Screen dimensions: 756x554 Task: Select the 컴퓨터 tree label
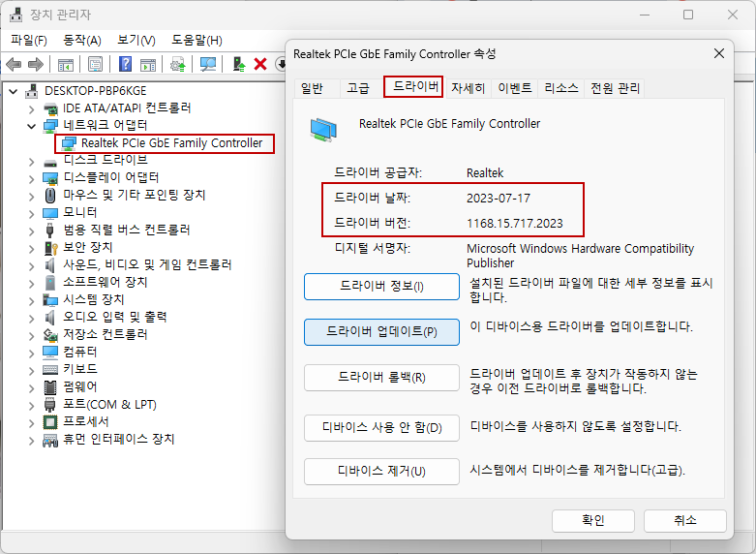[x=80, y=352]
